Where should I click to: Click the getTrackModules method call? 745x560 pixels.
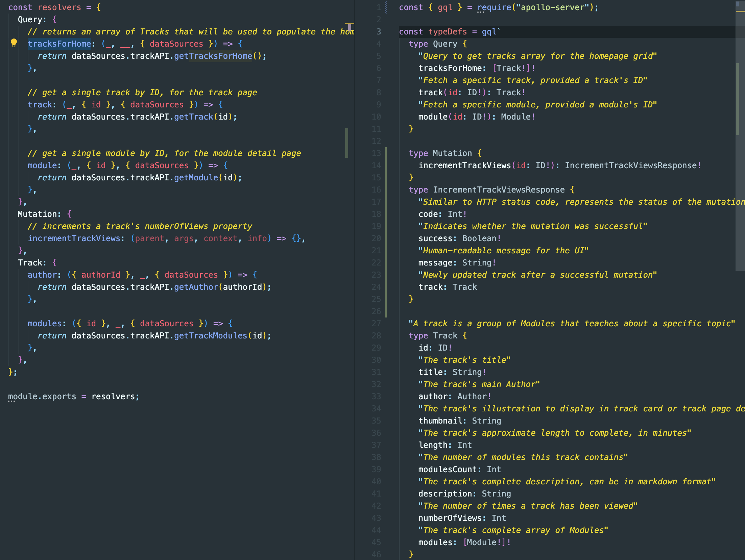(210, 336)
